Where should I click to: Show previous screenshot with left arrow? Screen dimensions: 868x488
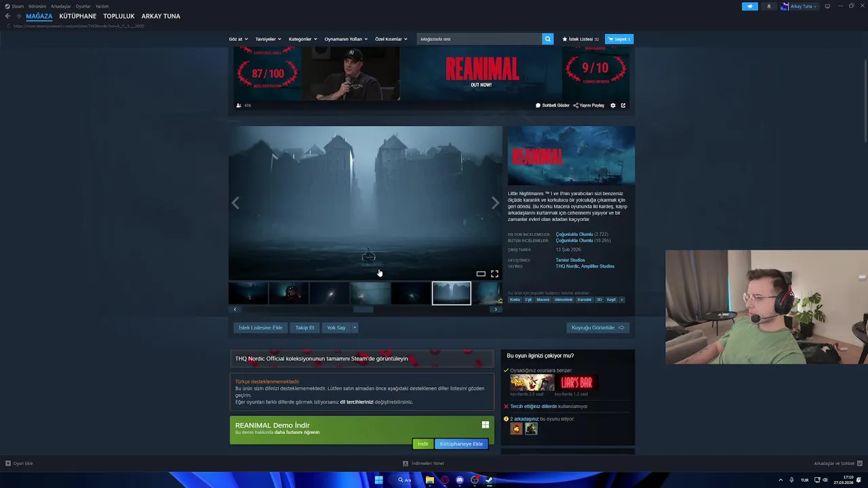[235, 203]
